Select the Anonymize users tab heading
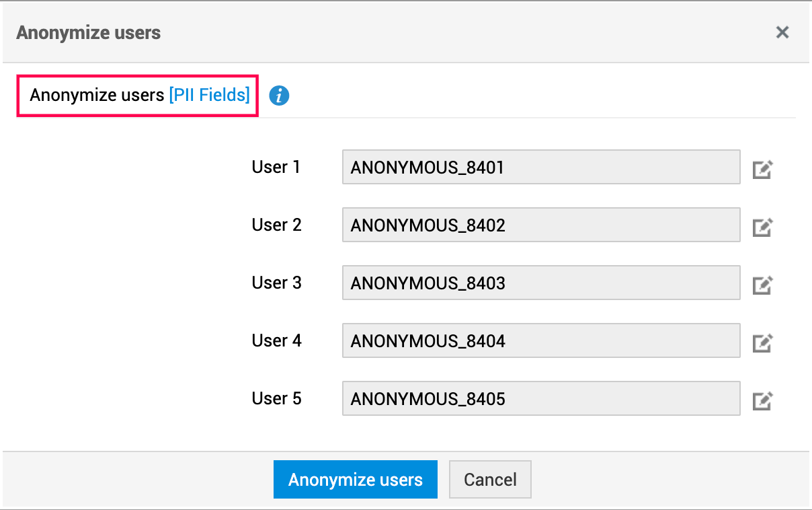 pos(97,95)
